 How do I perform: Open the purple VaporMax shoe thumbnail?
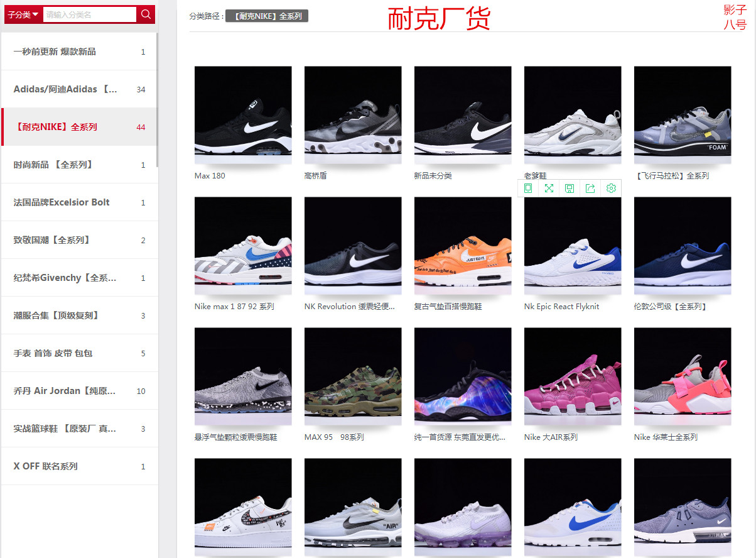coord(463,507)
